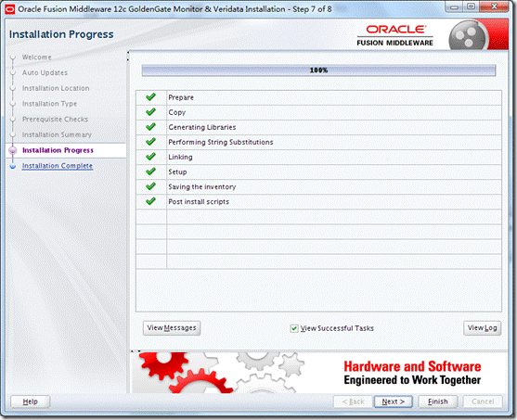The height and width of the screenshot is (420, 517).
Task: Click the Installation Summary step in sidebar
Action: (57, 134)
